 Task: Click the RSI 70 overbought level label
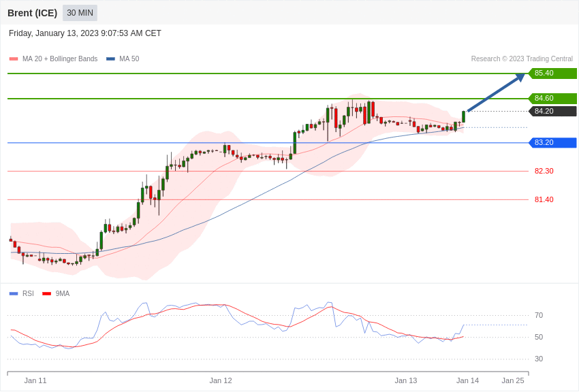click(539, 316)
